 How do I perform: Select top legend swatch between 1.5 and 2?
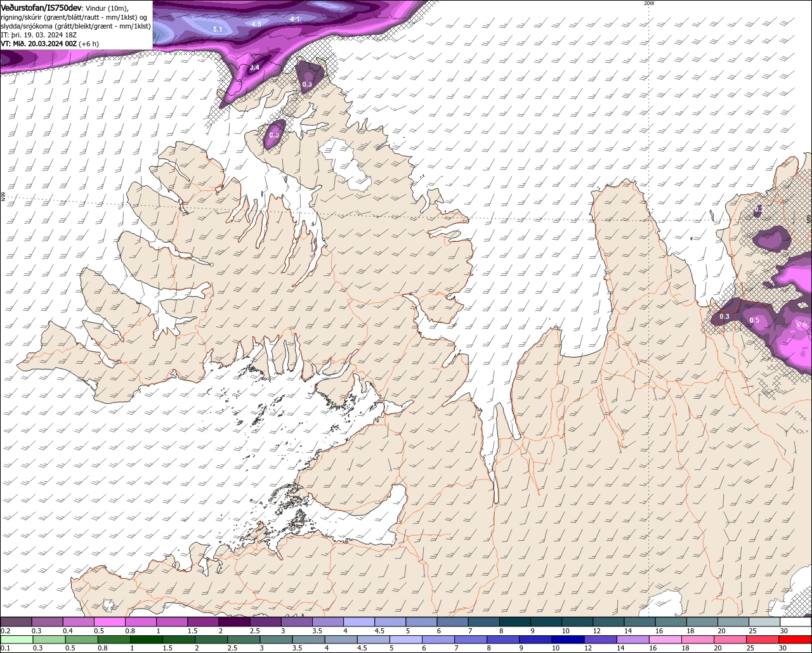click(204, 622)
